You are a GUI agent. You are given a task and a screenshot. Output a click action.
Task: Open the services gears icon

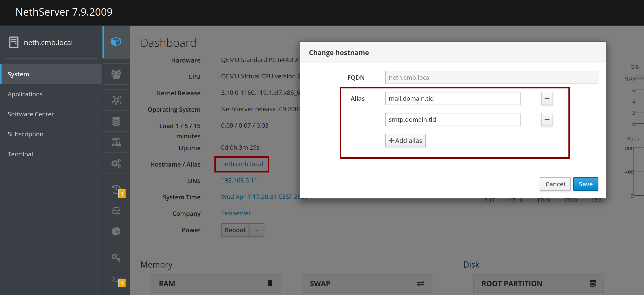[x=116, y=163]
